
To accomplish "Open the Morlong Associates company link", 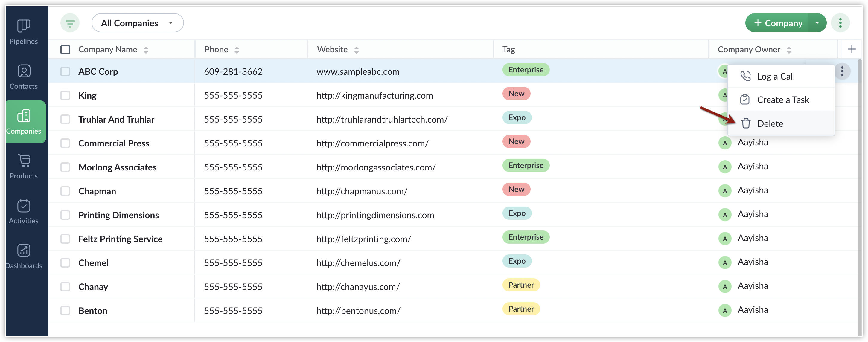I will coord(117,167).
